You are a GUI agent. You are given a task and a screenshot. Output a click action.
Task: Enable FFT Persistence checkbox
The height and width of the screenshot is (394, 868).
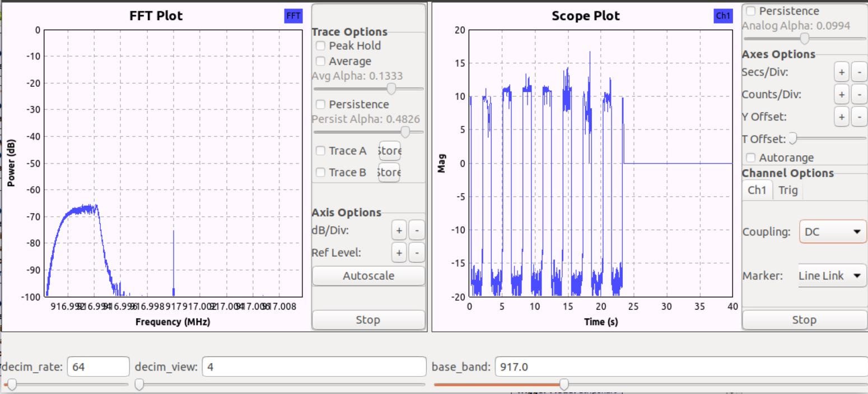coord(321,104)
